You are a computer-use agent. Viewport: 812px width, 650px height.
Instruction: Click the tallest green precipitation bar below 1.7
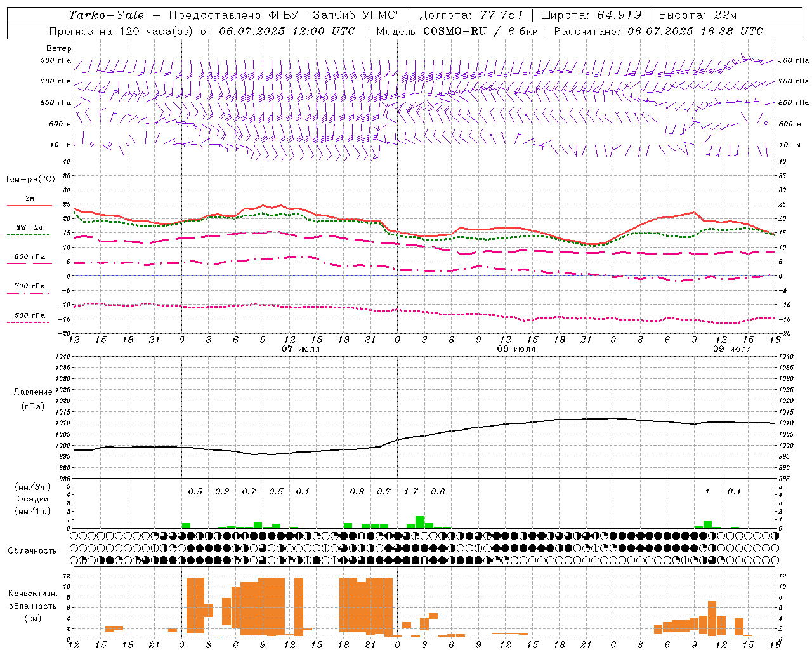(x=420, y=522)
